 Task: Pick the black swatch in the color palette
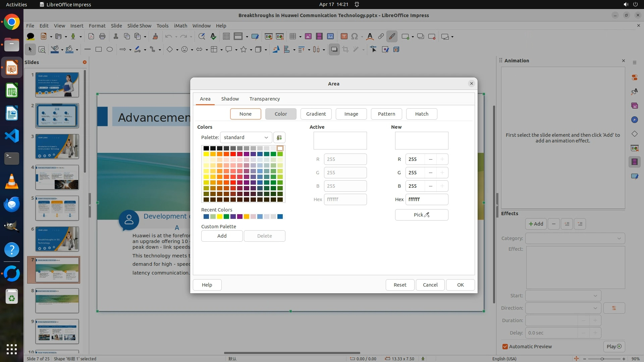(206, 148)
